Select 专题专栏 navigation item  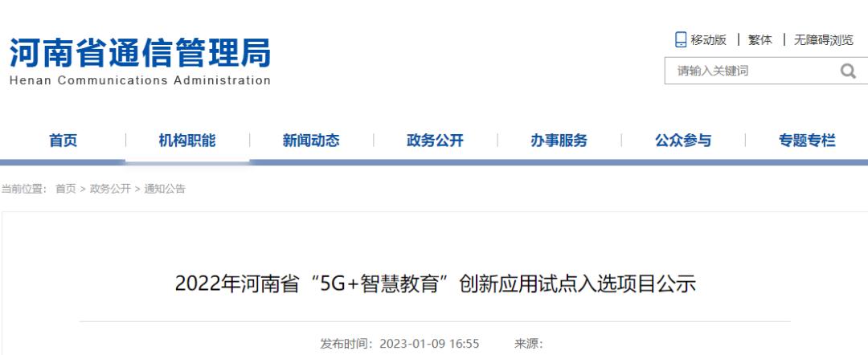(x=807, y=141)
